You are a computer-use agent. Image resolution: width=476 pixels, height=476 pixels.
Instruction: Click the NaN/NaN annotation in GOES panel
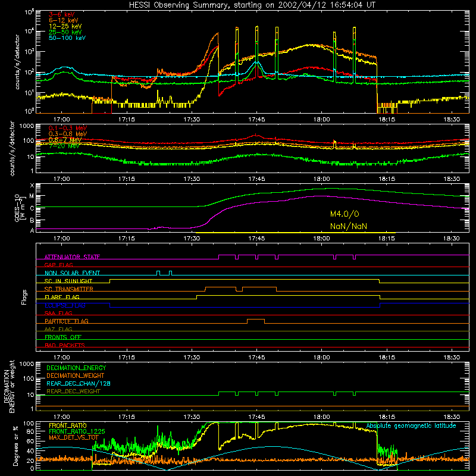(x=349, y=226)
